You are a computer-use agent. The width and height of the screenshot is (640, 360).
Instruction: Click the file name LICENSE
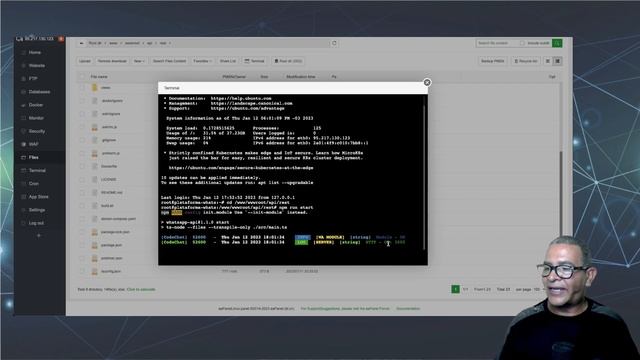point(109,179)
